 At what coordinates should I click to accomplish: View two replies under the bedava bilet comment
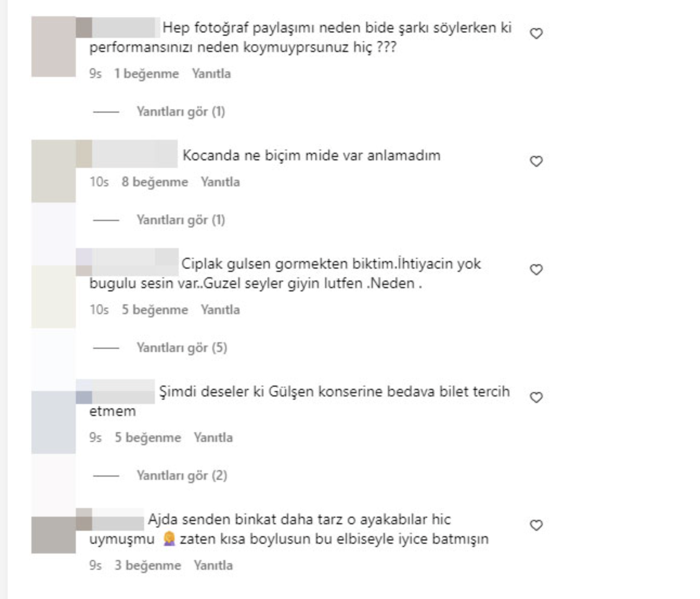pos(182,476)
